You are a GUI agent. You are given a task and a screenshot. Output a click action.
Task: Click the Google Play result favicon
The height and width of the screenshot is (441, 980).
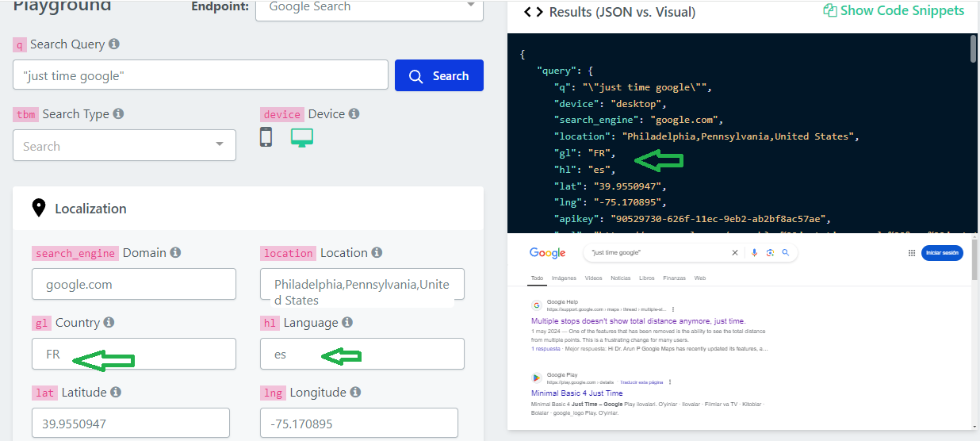coord(537,378)
